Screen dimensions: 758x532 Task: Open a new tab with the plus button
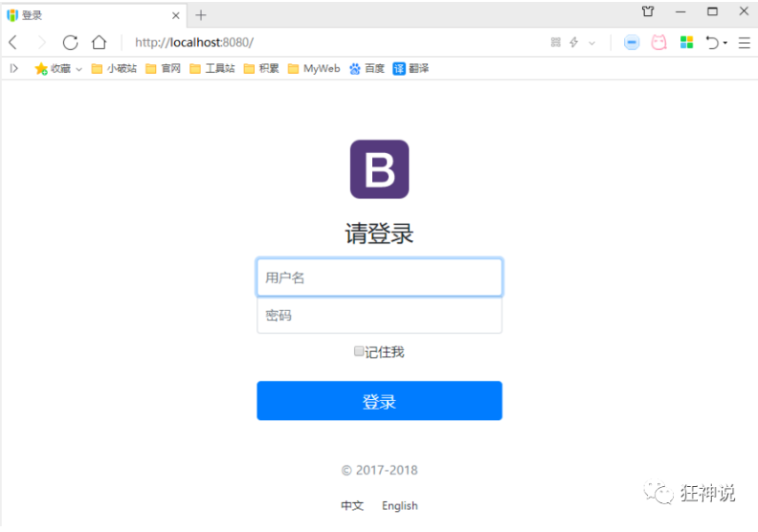tap(201, 14)
